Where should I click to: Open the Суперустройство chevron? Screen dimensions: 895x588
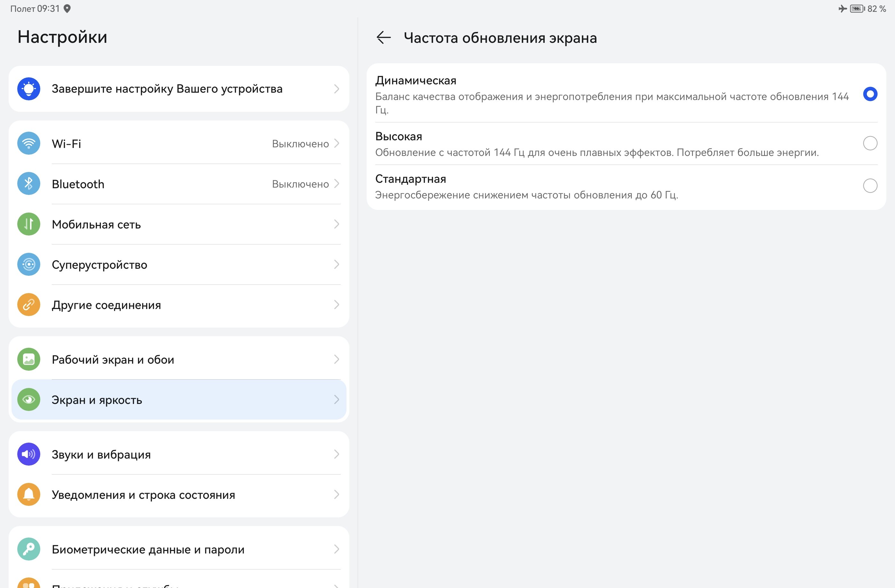(337, 264)
